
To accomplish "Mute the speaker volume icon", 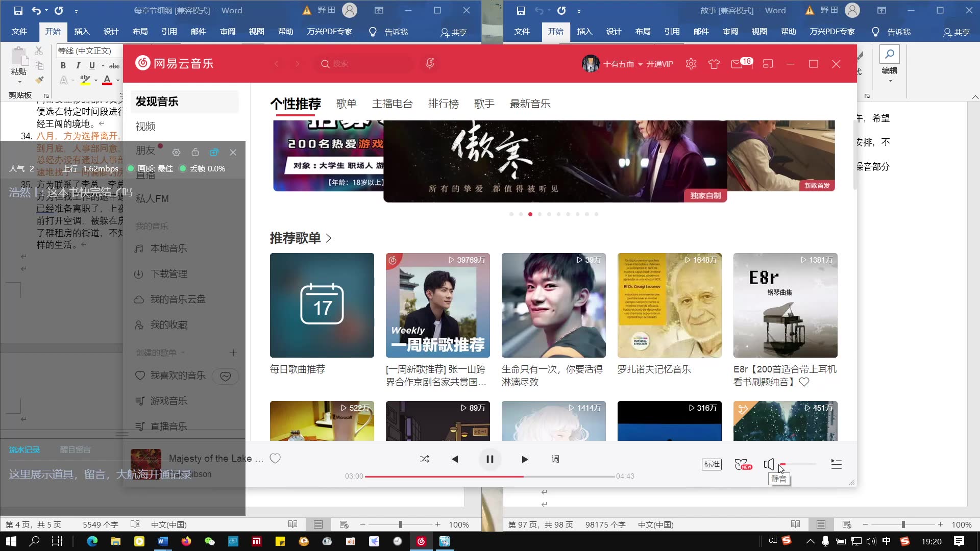I will point(769,464).
